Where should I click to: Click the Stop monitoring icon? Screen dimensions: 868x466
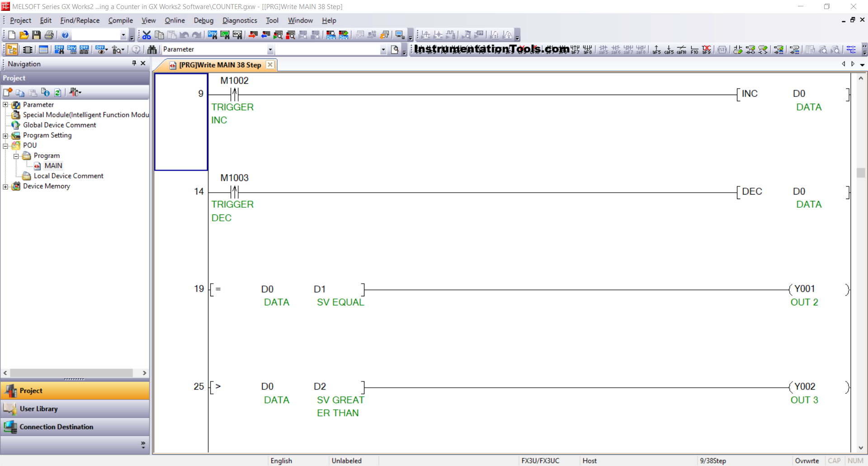click(291, 35)
